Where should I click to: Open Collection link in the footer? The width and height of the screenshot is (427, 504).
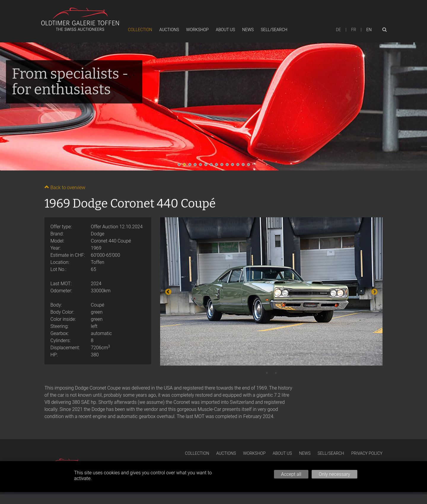[197, 453]
